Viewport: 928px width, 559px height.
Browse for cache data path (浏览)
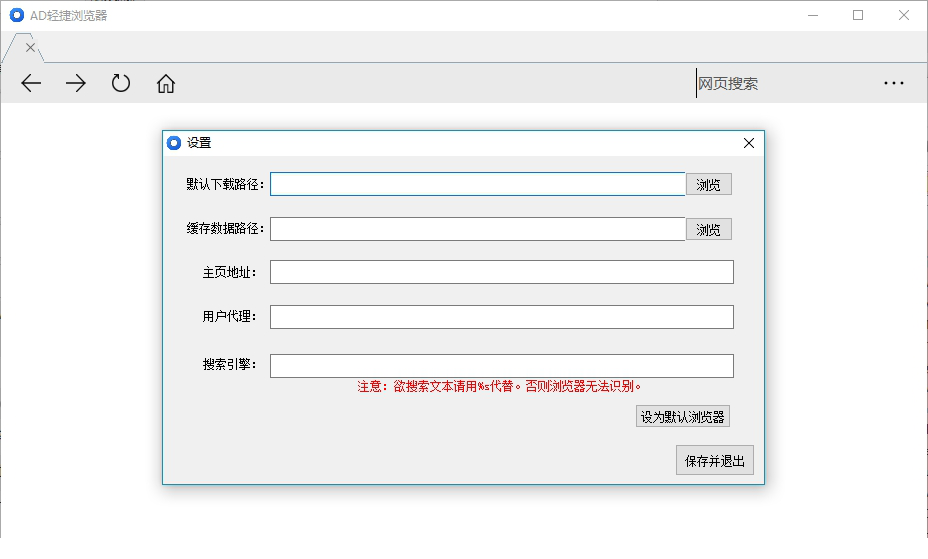(708, 230)
